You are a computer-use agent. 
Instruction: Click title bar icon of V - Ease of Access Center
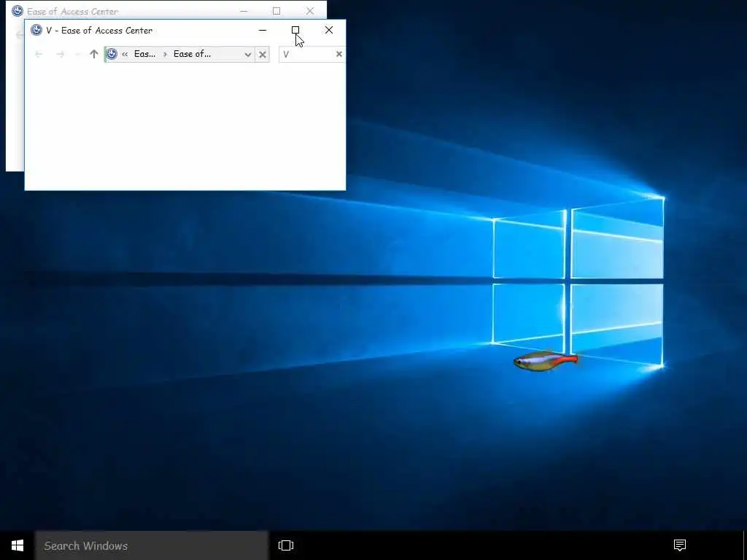[x=36, y=30]
